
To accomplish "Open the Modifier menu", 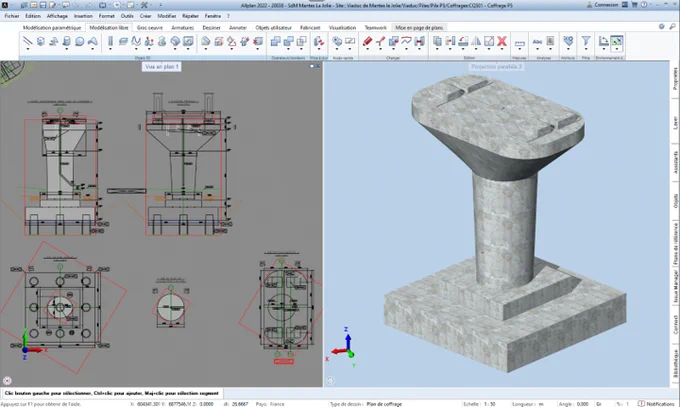I will pos(167,16).
